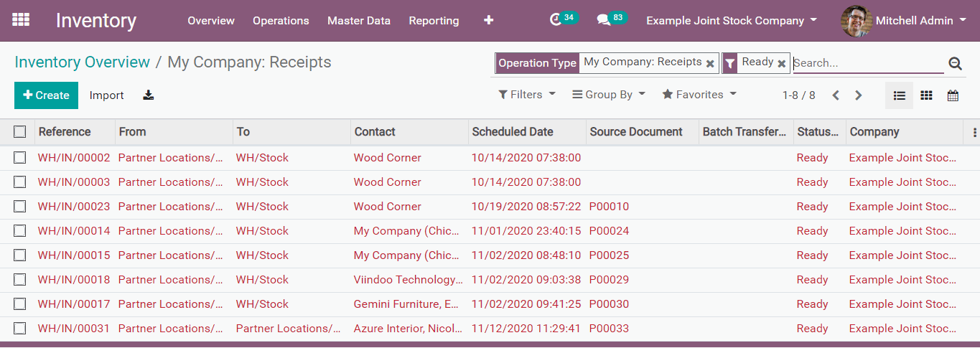Click the Create button
Viewport: 980px width, 348px height.
[47, 95]
